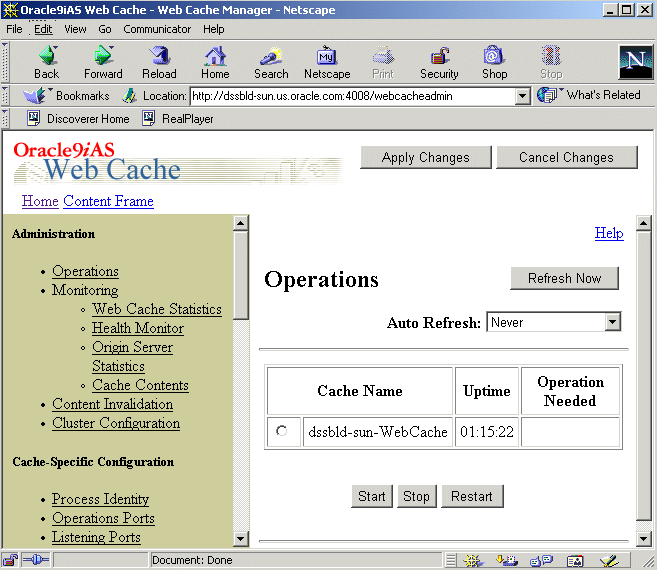
Task: Click the security padlock in the status bar
Action: pos(10,560)
